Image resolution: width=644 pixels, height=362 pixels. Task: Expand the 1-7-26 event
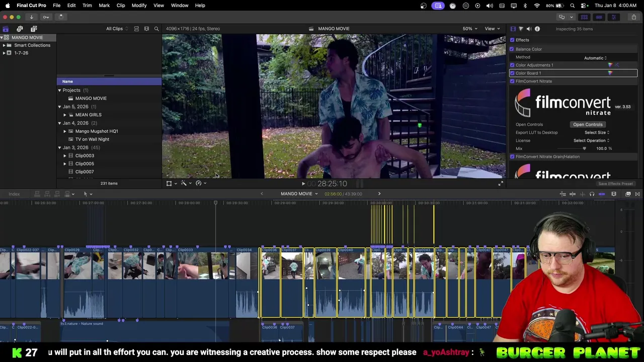pos(4,53)
